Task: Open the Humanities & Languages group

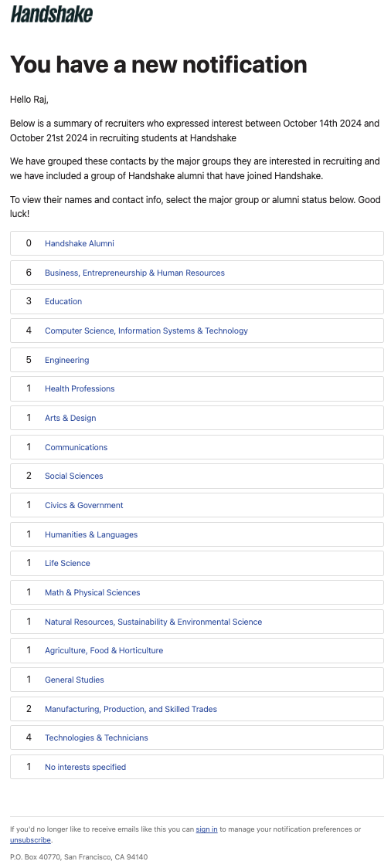Action: pos(91,534)
